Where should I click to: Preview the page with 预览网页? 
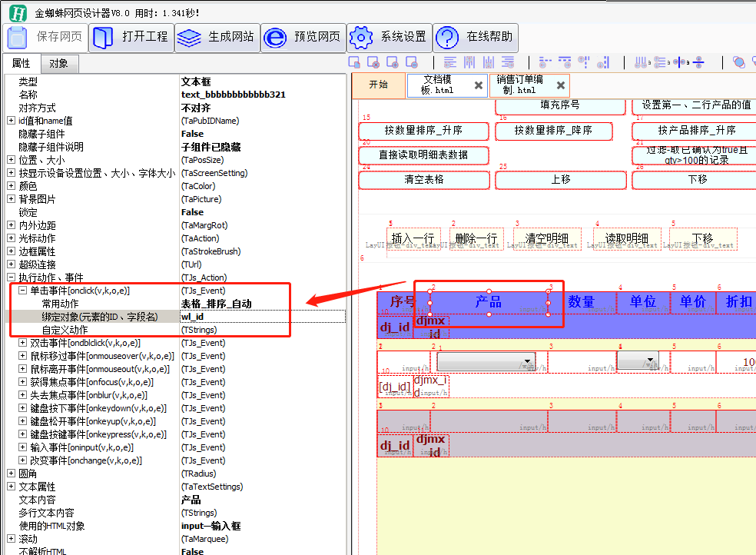tap(303, 37)
